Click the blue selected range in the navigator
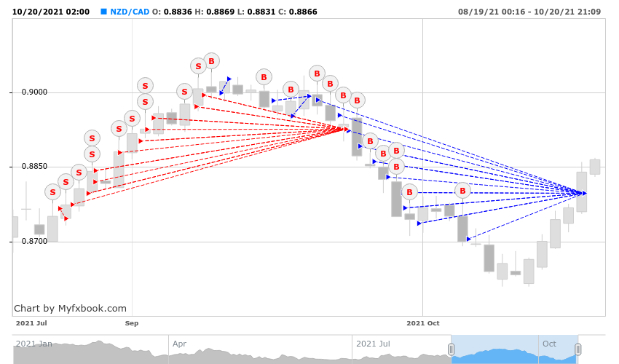This screenshot has width=619, height=364. (x=514, y=349)
